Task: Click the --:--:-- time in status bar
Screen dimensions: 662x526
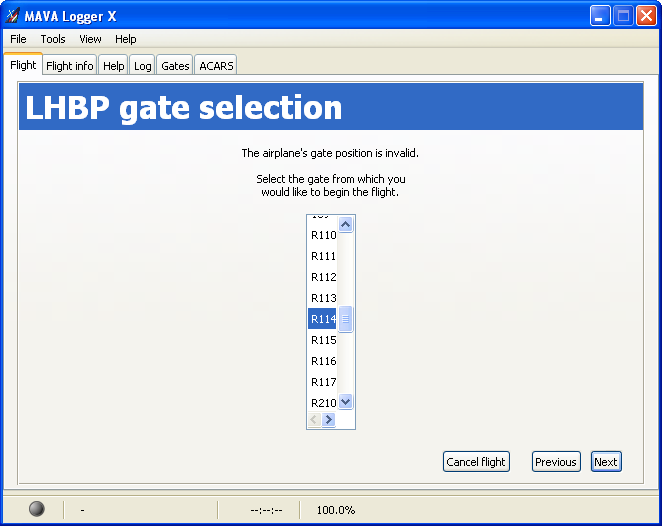Action: (266, 510)
